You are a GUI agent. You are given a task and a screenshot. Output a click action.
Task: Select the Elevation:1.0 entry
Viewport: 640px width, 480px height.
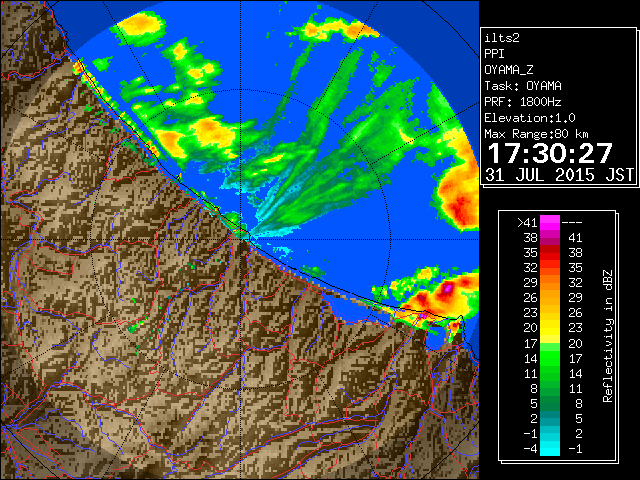click(530, 118)
